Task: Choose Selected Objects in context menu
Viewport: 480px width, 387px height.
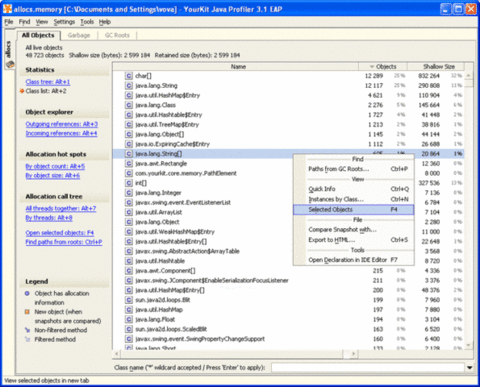Action: [353, 210]
